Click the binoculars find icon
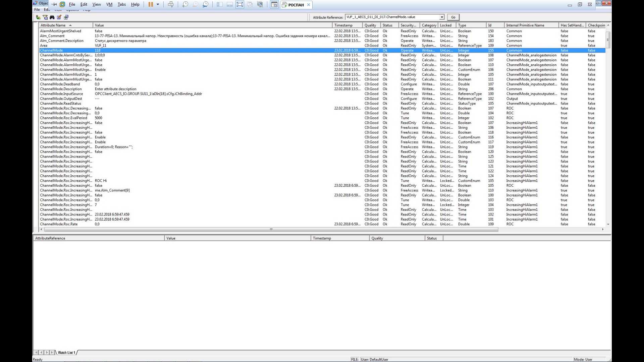The height and width of the screenshot is (362, 644). tap(52, 17)
